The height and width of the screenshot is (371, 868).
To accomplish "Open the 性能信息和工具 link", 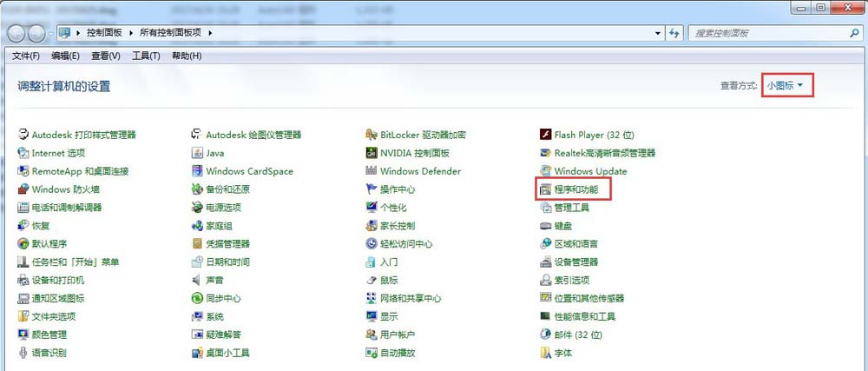I will point(585,317).
